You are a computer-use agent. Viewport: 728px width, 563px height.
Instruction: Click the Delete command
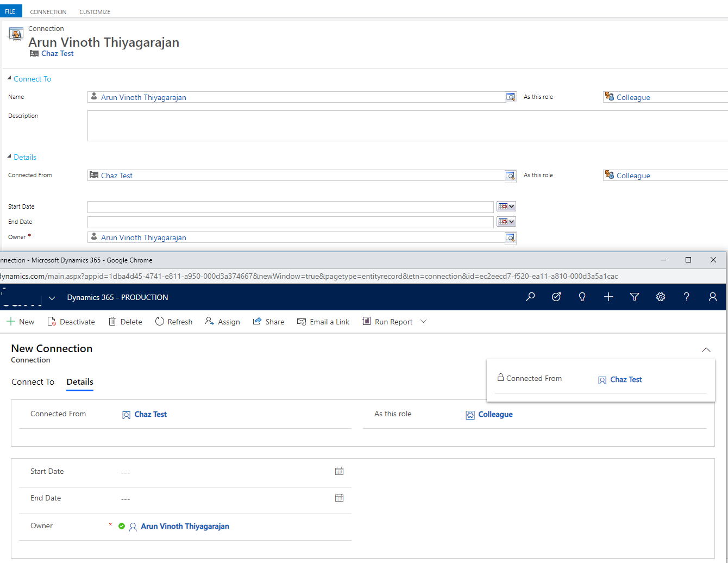coord(125,322)
